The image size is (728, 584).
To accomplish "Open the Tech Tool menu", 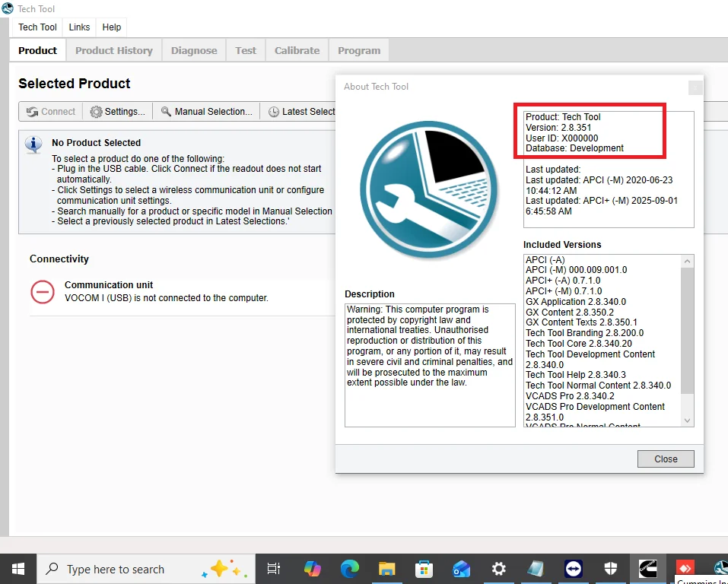I will tap(37, 27).
